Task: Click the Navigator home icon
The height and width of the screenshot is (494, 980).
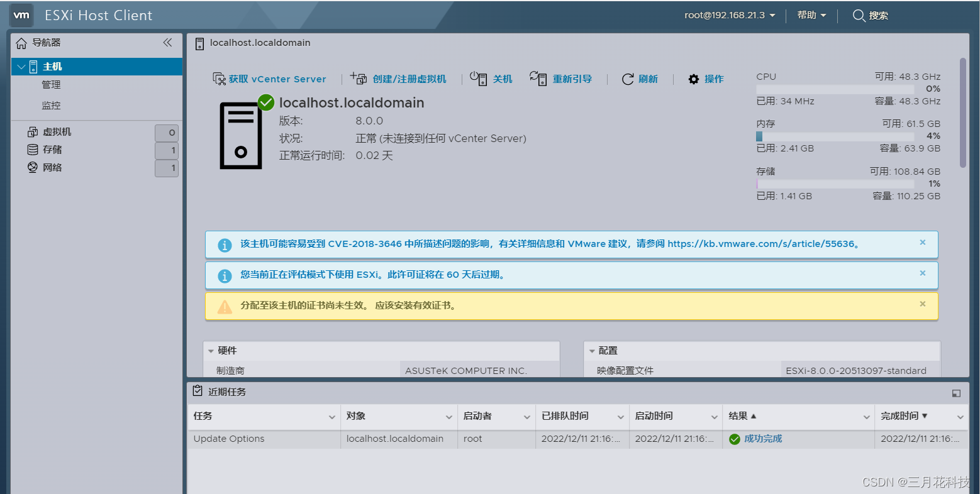Action: point(21,43)
